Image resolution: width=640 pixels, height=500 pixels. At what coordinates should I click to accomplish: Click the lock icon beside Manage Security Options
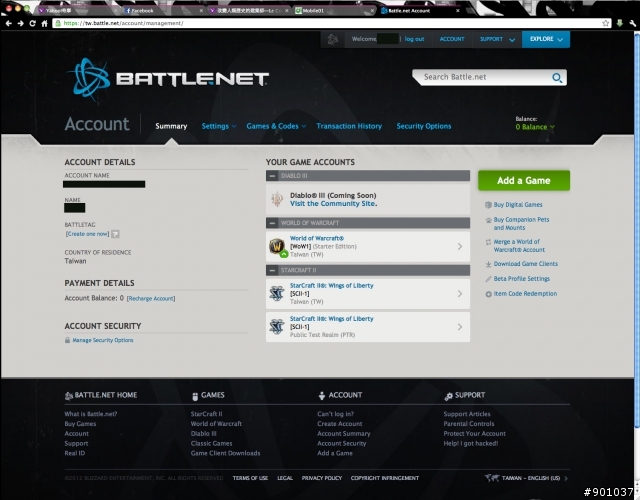coord(67,340)
